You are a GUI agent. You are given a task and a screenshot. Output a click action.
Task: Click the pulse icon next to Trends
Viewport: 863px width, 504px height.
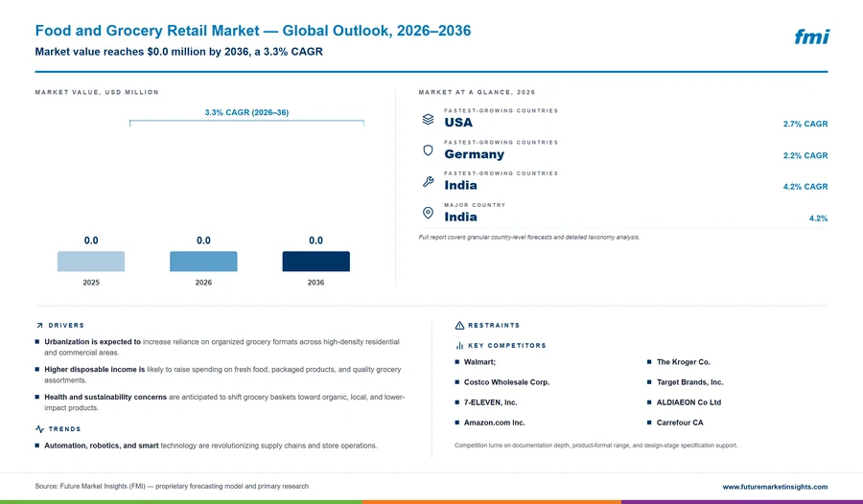point(39,428)
